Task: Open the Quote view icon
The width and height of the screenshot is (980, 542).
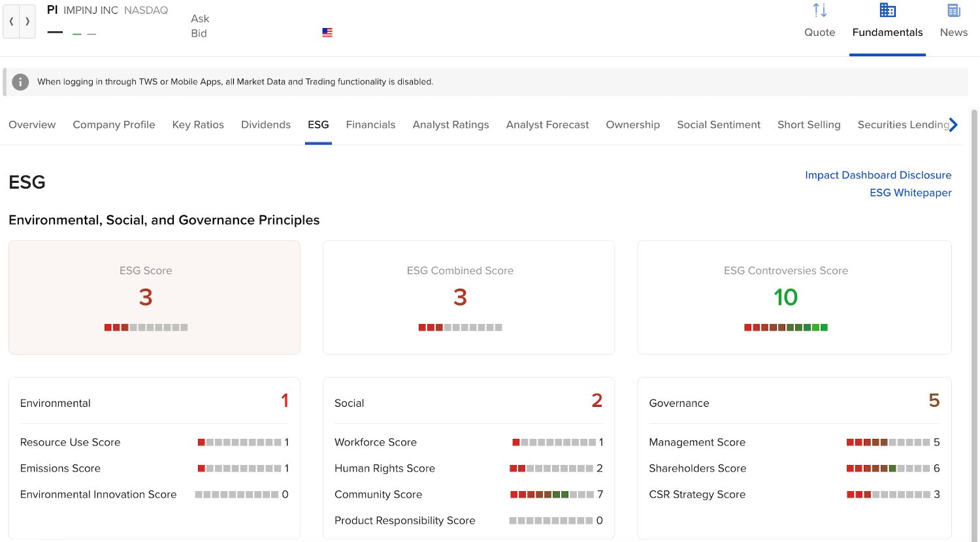Action: [x=819, y=11]
